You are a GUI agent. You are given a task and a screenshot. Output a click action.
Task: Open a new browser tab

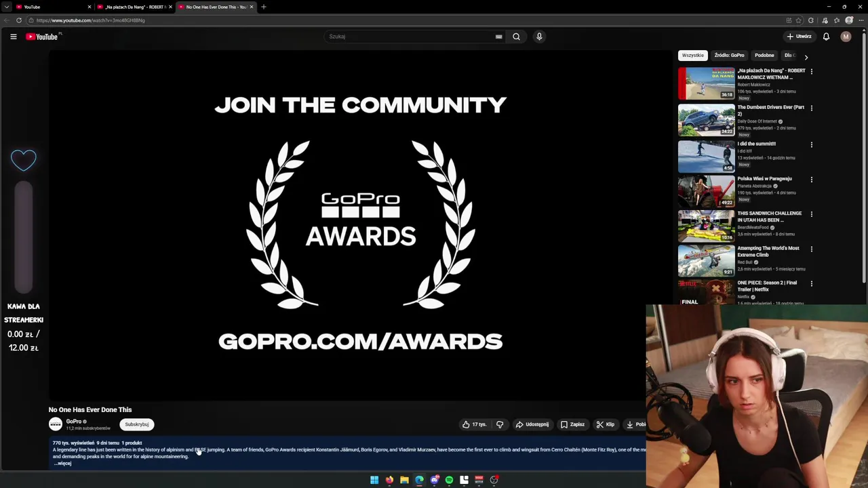(264, 7)
